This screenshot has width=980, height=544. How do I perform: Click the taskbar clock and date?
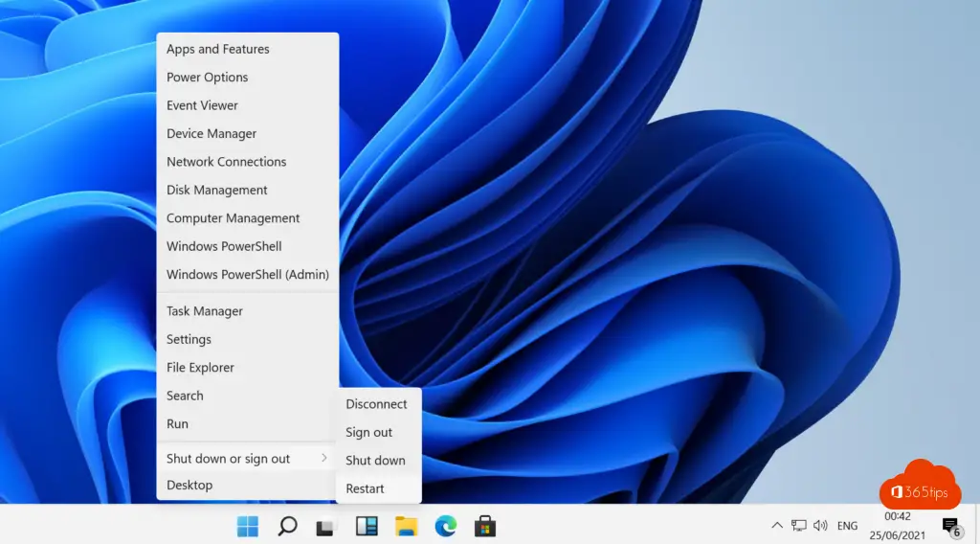(x=898, y=525)
